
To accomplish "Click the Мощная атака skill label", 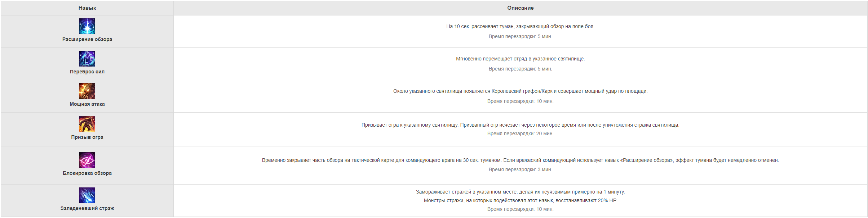I will tap(87, 104).
